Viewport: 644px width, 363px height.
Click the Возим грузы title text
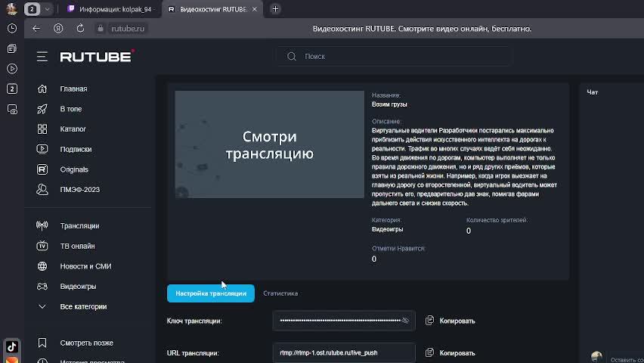[389, 104]
